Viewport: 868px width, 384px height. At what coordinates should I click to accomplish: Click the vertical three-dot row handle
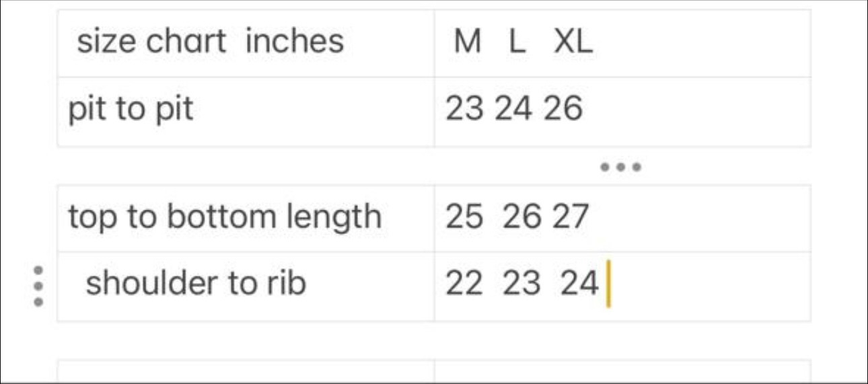coord(38,286)
